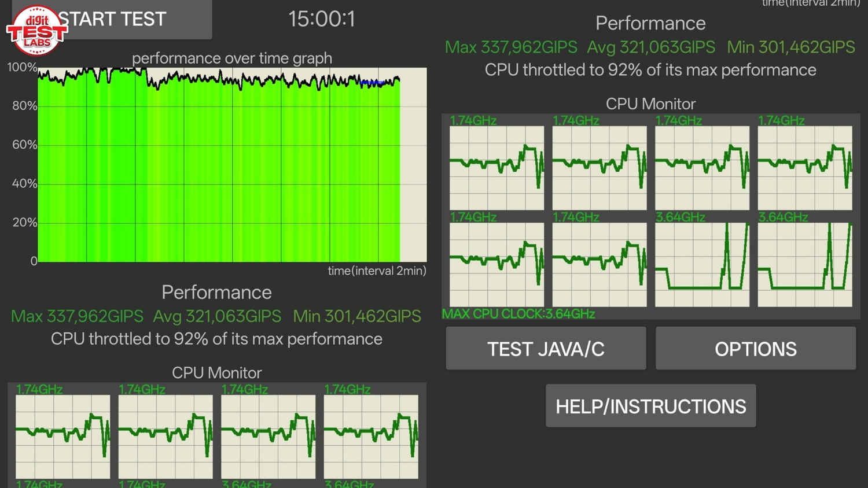The width and height of the screenshot is (868, 488).
Task: Select second top-row core graph in right CPU Monitor
Action: point(599,168)
